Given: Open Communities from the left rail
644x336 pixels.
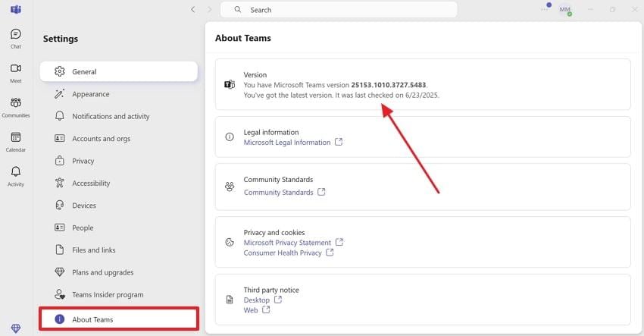Looking at the screenshot, I should [16, 108].
